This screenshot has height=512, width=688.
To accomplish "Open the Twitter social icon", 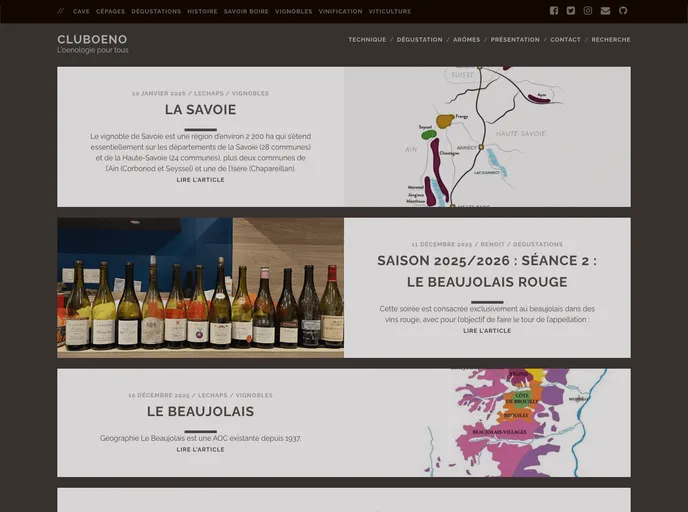I will [x=571, y=11].
